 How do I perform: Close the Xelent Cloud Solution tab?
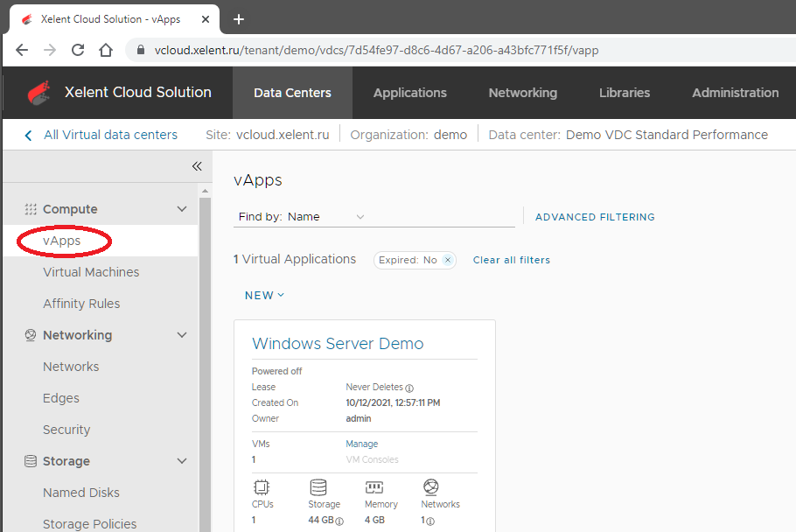click(205, 19)
